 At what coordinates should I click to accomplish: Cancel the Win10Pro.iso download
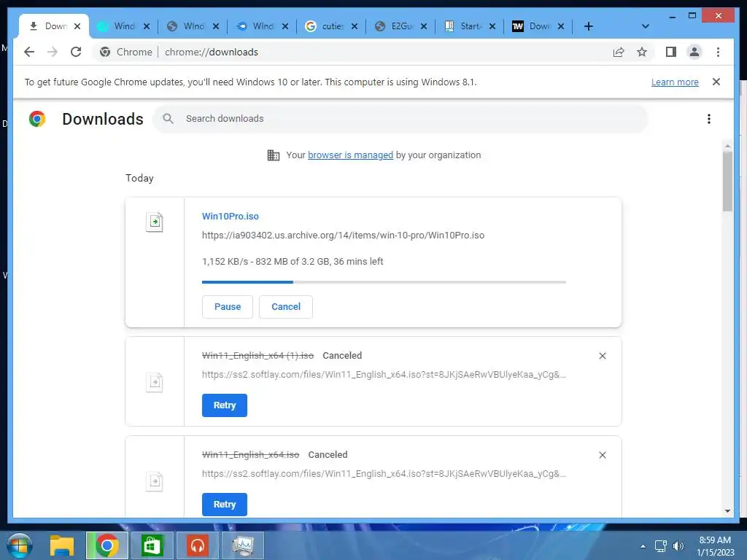coord(286,307)
